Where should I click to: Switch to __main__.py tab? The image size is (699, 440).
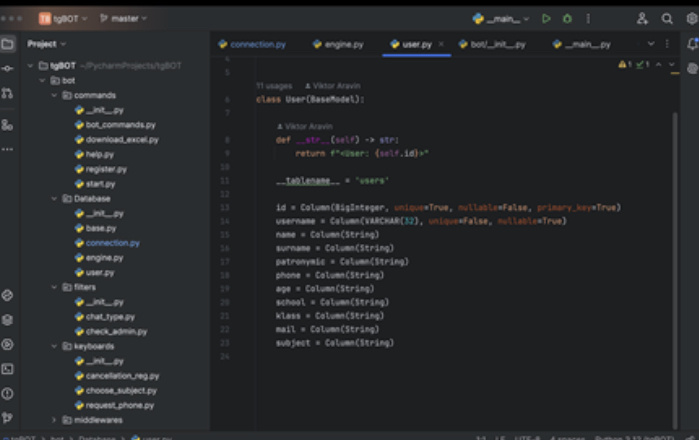pyautogui.click(x=582, y=44)
